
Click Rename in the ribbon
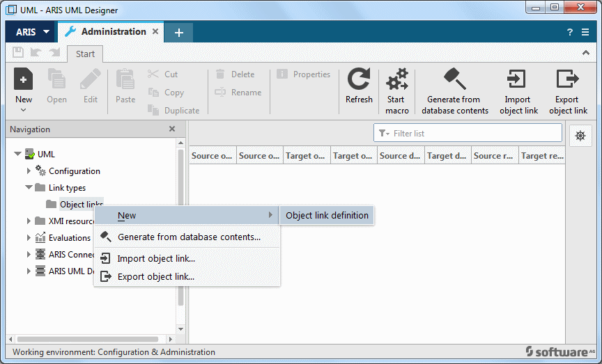238,93
